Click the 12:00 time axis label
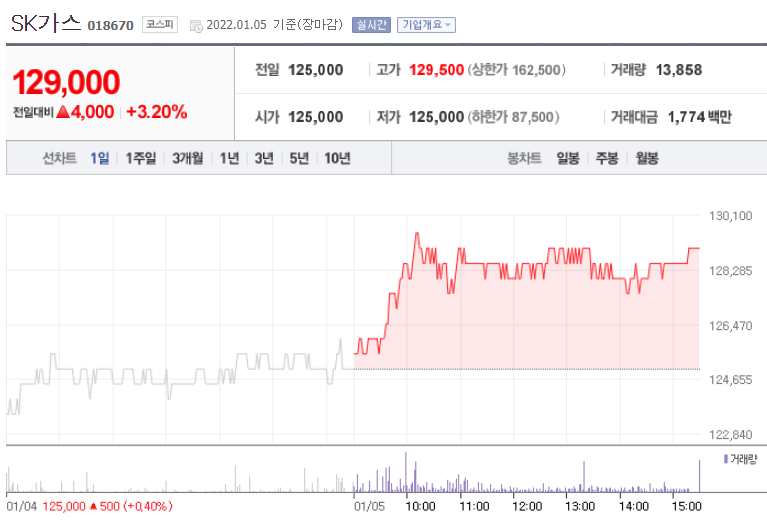 (527, 506)
